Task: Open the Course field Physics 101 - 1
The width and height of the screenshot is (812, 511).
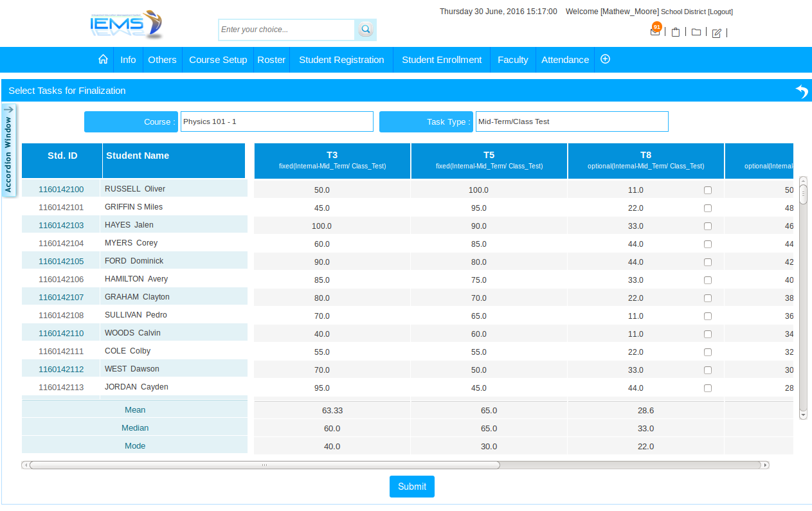Action: (x=277, y=121)
